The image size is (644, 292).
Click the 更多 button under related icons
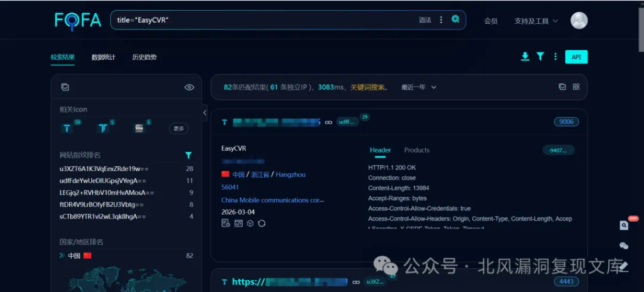179,129
